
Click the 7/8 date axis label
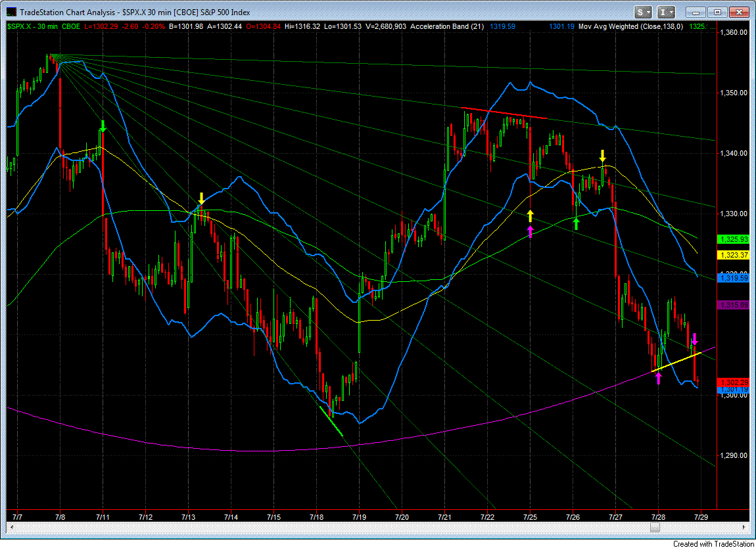60,517
